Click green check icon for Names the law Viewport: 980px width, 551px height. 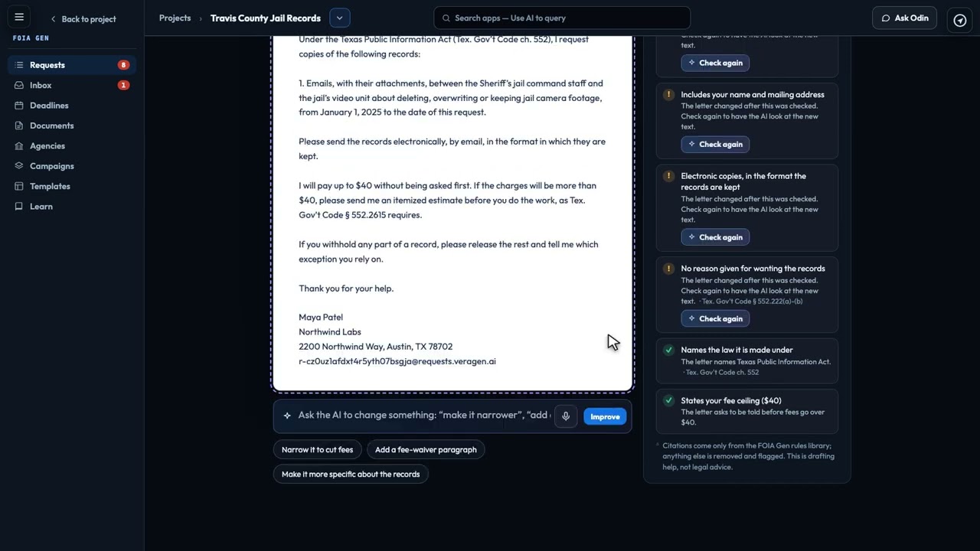[668, 350]
